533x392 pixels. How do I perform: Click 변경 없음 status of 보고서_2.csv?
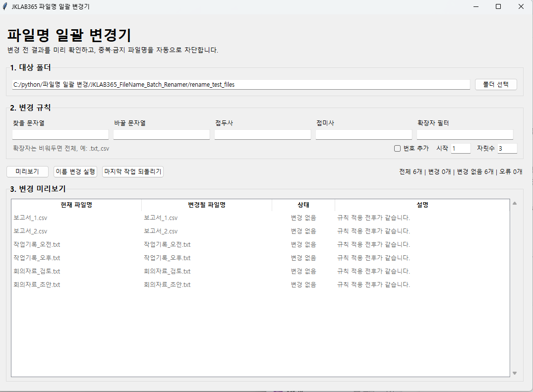[x=303, y=231]
